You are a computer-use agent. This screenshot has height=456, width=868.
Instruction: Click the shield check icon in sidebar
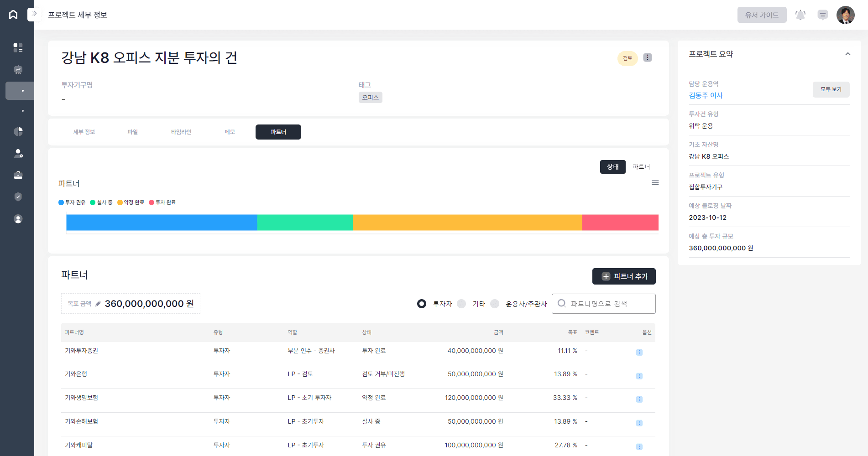coord(18,197)
